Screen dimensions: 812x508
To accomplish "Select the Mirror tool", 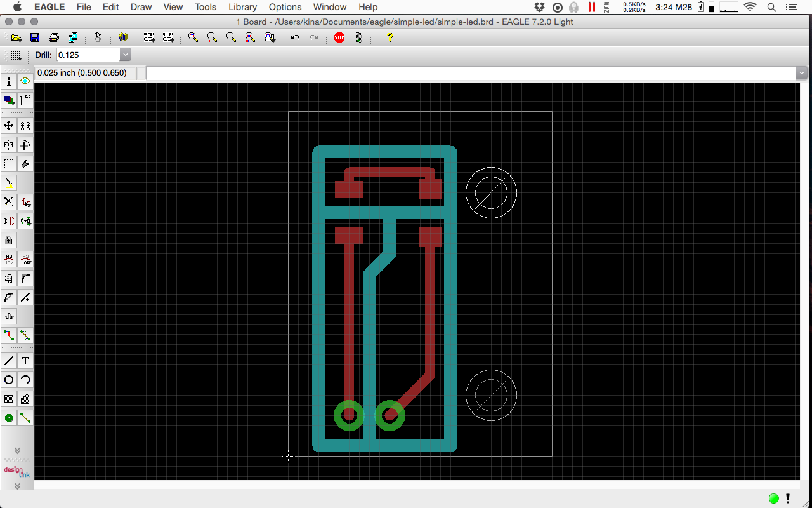I will (x=9, y=145).
